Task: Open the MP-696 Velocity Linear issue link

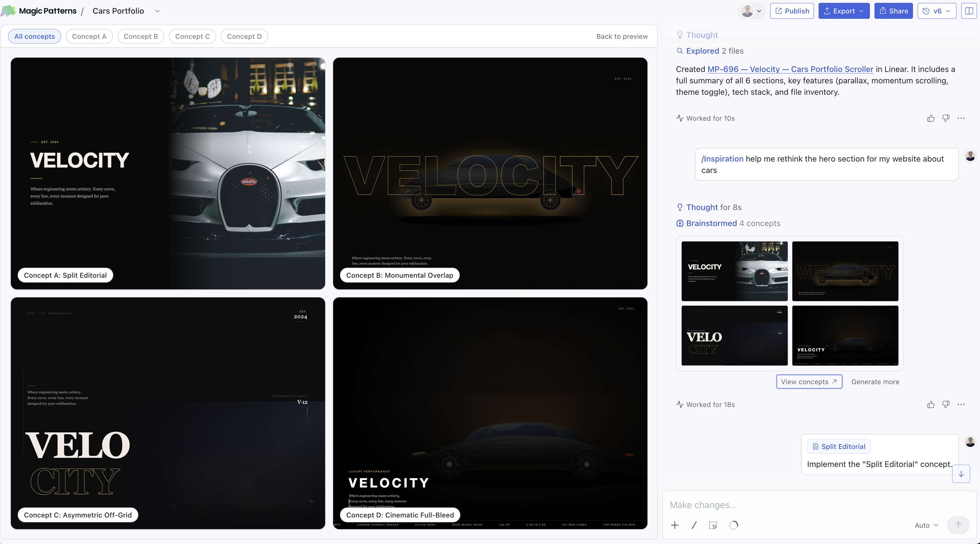Action: click(x=790, y=69)
